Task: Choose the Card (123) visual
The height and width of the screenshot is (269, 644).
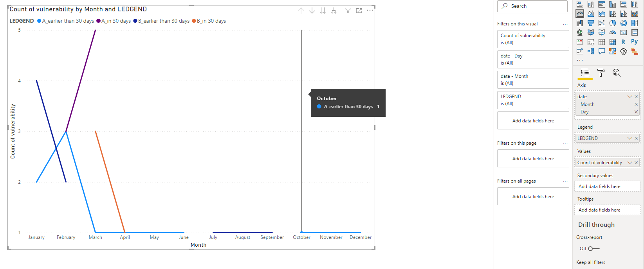Action: pos(624,32)
